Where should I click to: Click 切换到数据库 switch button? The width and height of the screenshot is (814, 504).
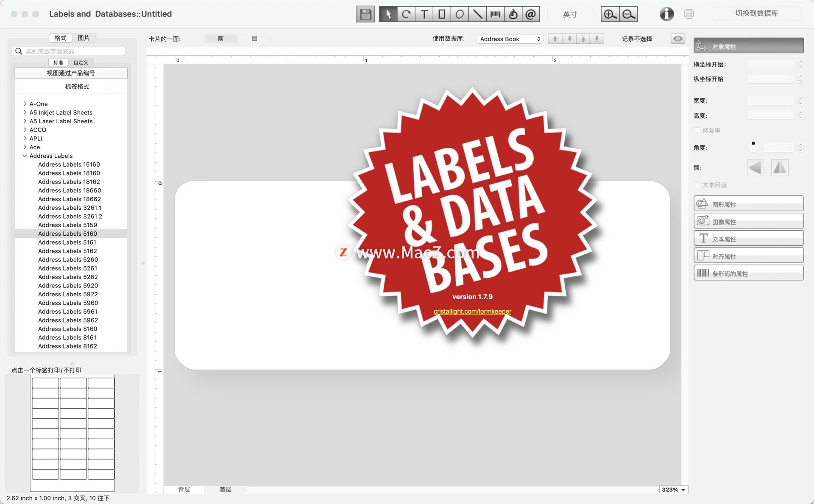(756, 14)
